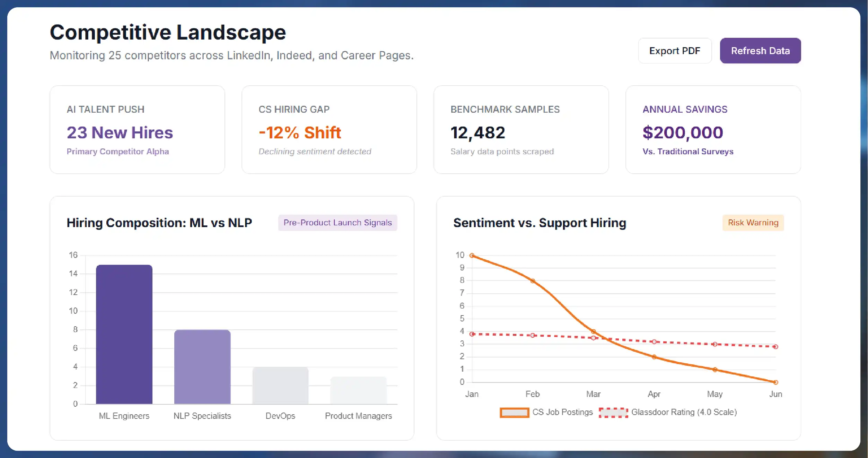Open the CS Hiring Gap card

[x=329, y=130]
